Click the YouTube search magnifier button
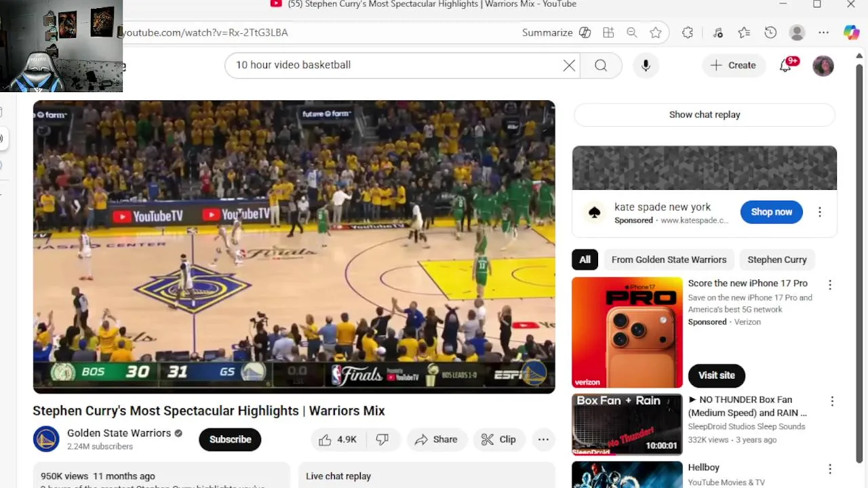This screenshot has height=488, width=868. tap(601, 65)
